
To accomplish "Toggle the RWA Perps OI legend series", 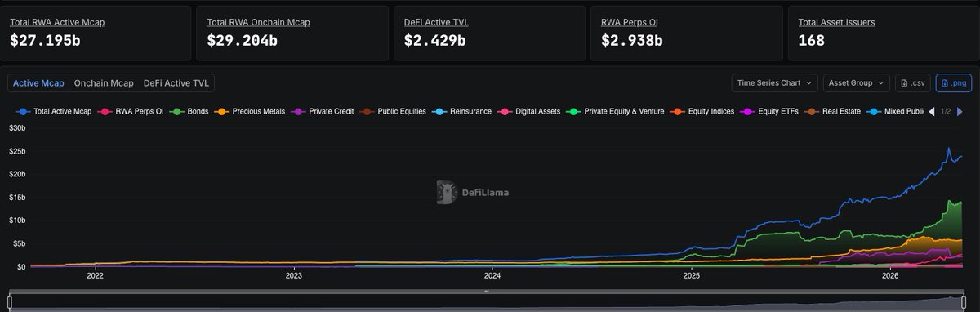I will pyautogui.click(x=131, y=111).
